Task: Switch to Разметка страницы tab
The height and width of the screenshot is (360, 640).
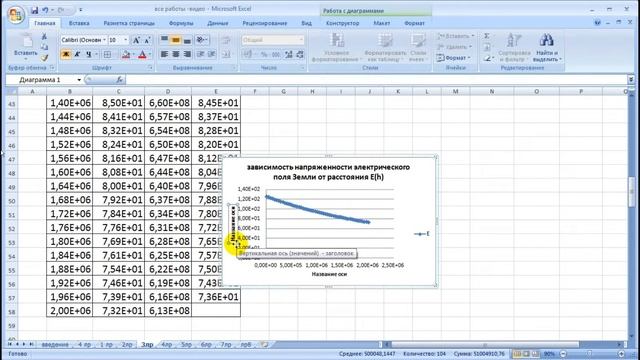Action: pos(129,23)
